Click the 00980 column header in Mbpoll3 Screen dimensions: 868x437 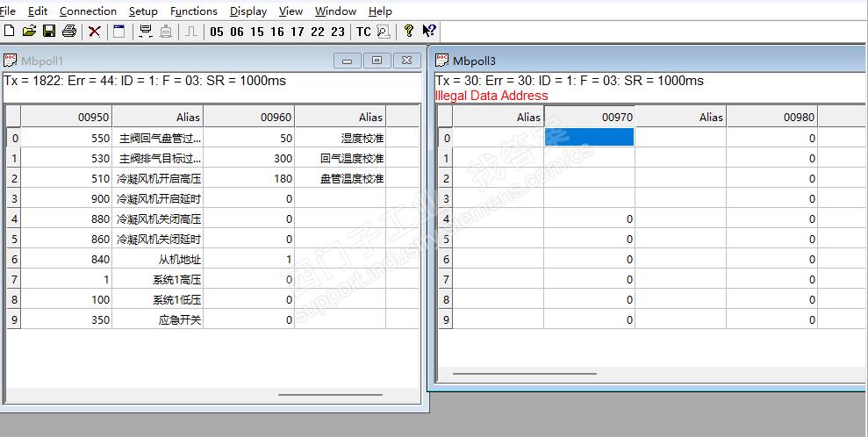pyautogui.click(x=772, y=117)
